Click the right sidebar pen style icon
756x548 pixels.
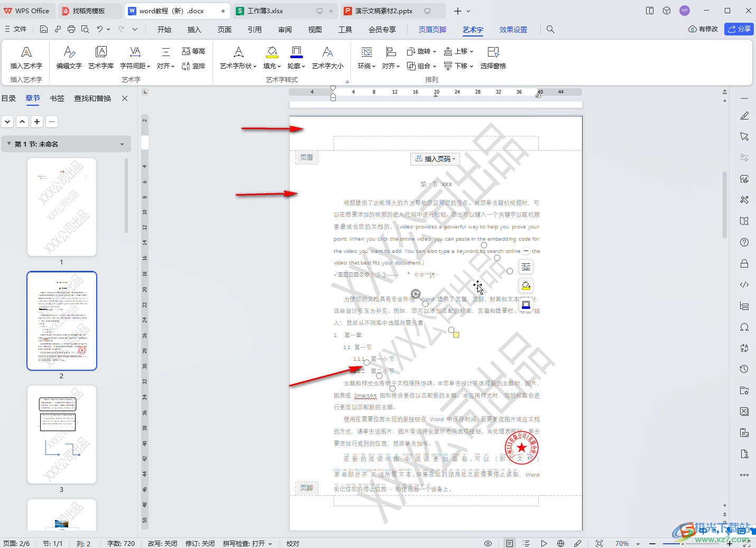(744, 115)
